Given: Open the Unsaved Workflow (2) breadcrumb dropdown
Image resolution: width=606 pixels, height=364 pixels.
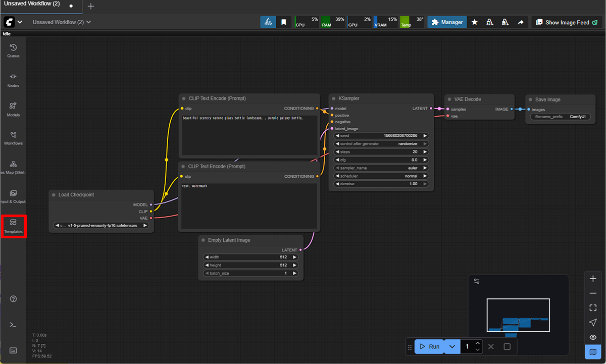Looking at the screenshot, I should [x=62, y=22].
